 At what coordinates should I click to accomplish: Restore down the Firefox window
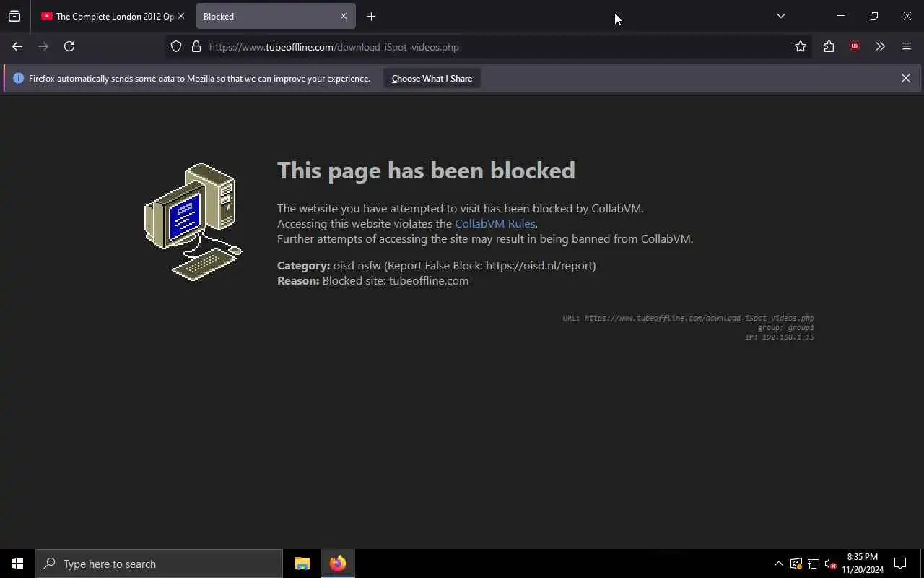(873, 16)
